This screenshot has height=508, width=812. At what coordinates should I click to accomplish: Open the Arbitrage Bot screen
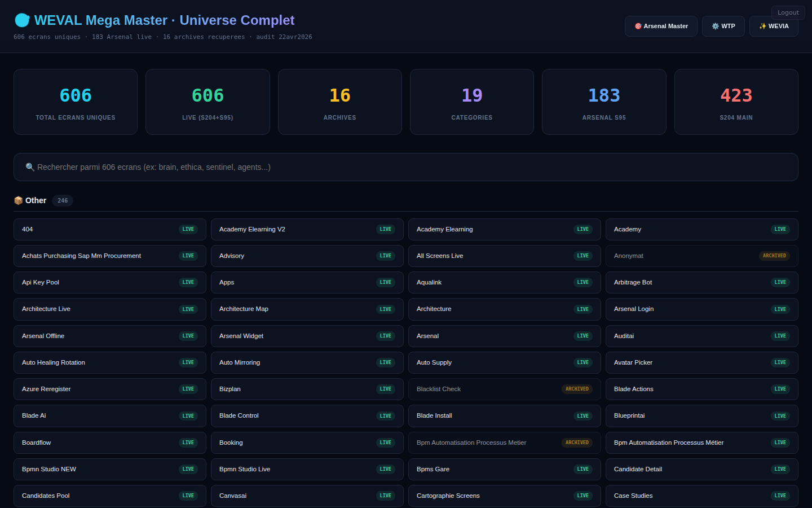[701, 282]
